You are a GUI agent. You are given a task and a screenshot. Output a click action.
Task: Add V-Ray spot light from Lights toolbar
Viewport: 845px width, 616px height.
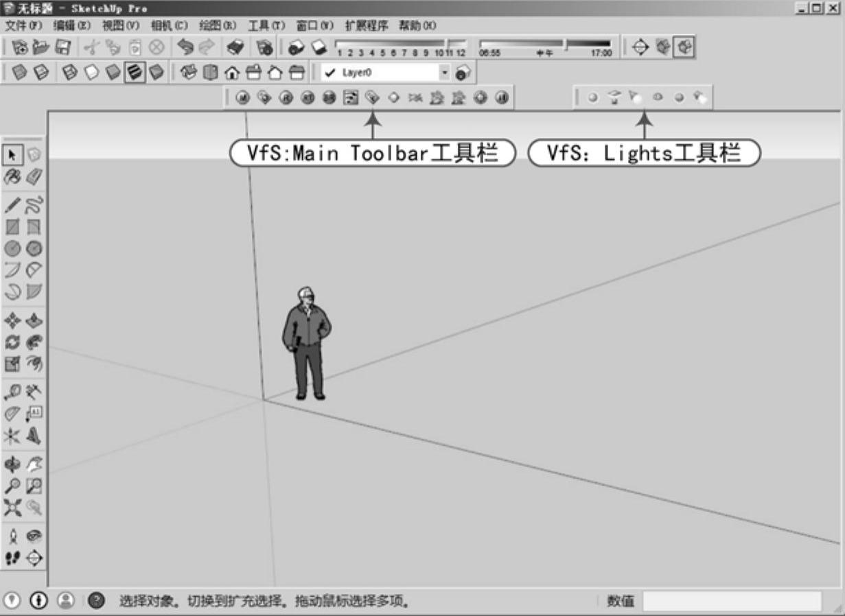(636, 98)
